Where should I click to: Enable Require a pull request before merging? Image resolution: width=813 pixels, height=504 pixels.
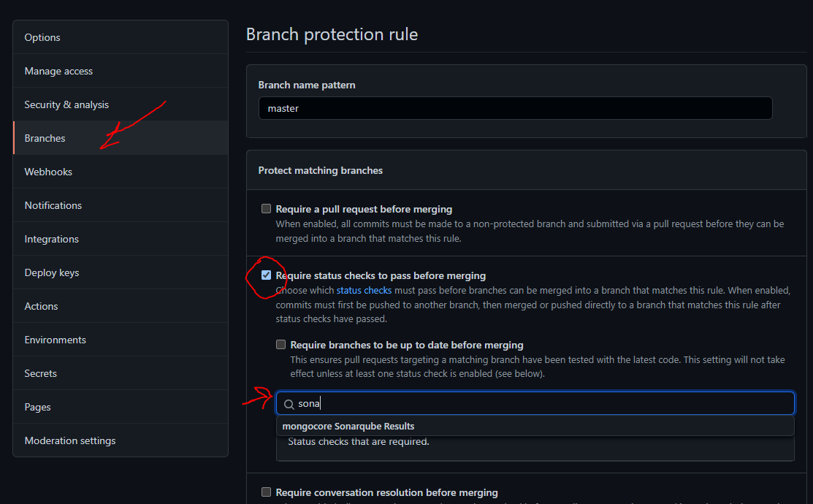tap(267, 209)
